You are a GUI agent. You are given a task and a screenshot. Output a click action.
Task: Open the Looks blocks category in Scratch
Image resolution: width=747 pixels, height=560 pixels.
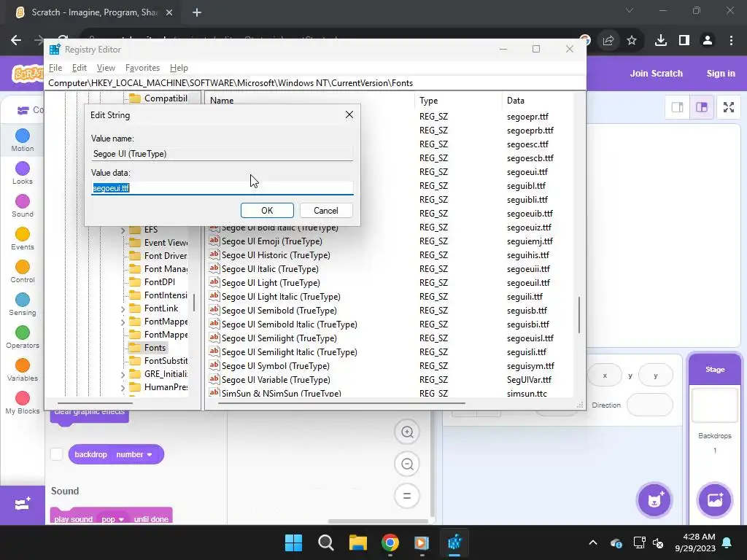pos(23,173)
